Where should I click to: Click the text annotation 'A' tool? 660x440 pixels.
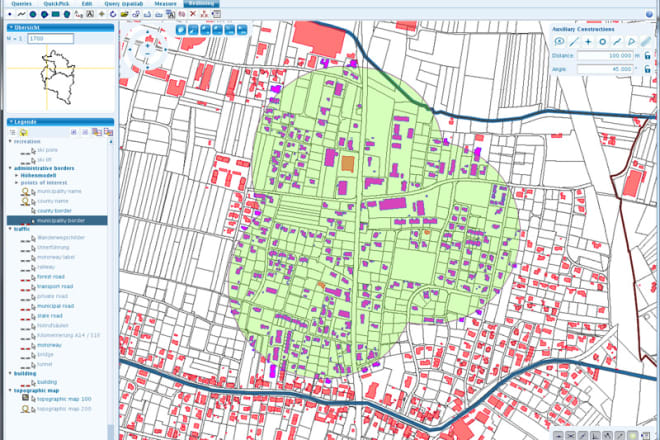[x=90, y=14]
